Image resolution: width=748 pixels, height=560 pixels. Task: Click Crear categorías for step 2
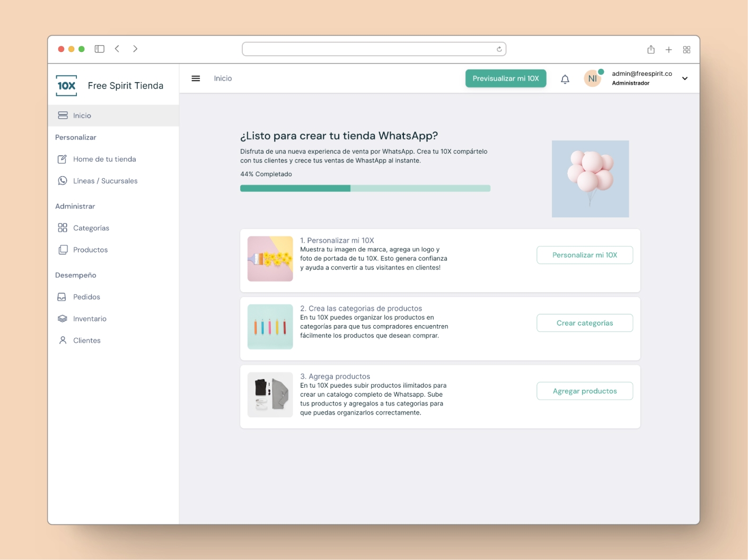pyautogui.click(x=584, y=322)
